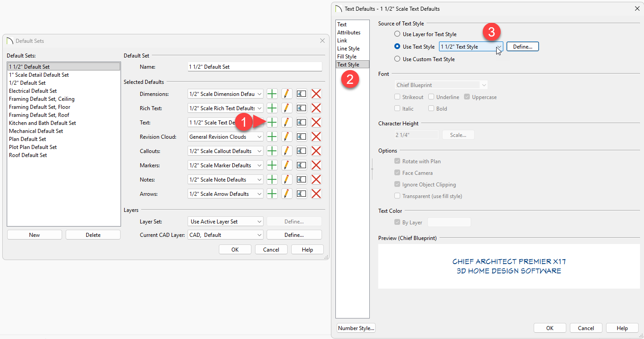Select Use Layer for Text Style radio
Screen dimensions: 644x339
[397, 34]
